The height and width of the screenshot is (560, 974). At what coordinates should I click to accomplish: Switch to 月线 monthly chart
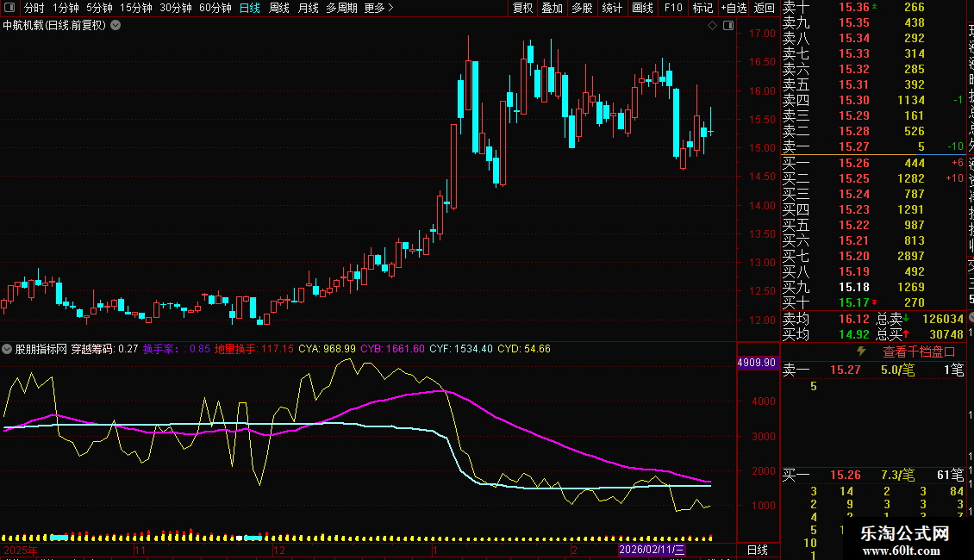pyautogui.click(x=308, y=8)
